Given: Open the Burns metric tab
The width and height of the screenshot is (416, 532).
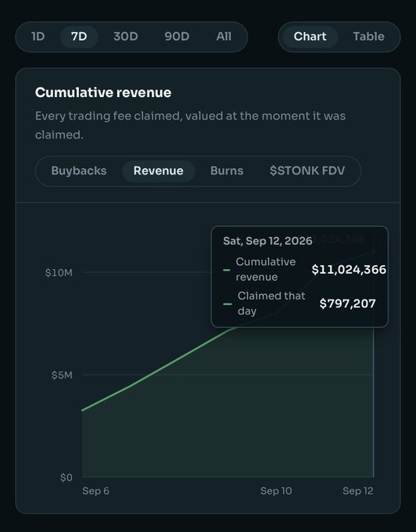Looking at the screenshot, I should pos(227,171).
